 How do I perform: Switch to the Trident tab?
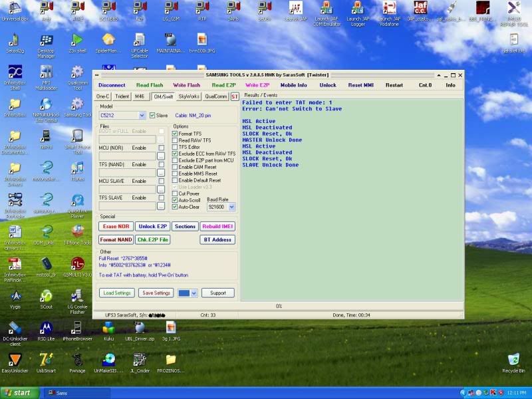122,96
